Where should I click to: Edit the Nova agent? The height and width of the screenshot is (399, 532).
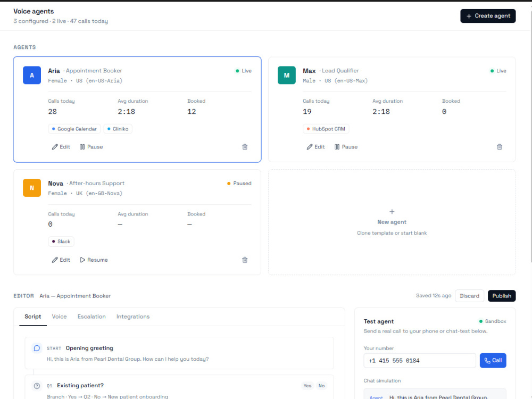point(61,260)
